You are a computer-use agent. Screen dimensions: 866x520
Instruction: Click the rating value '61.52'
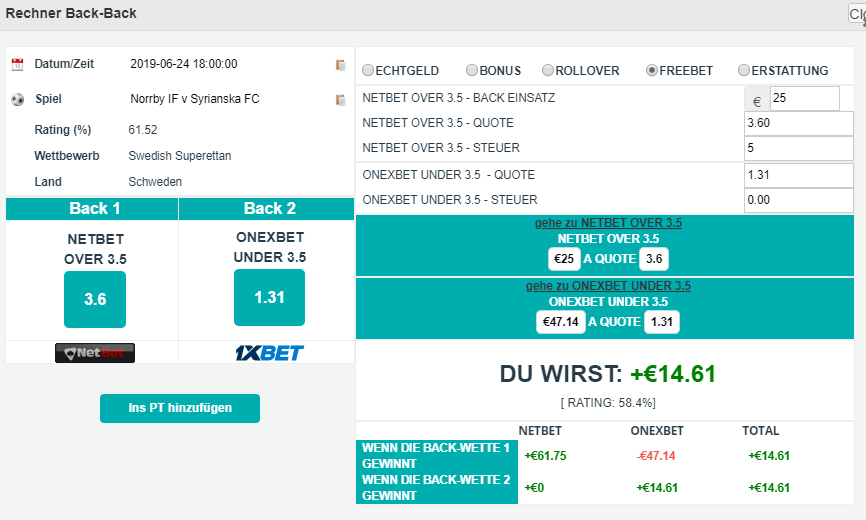click(x=143, y=130)
